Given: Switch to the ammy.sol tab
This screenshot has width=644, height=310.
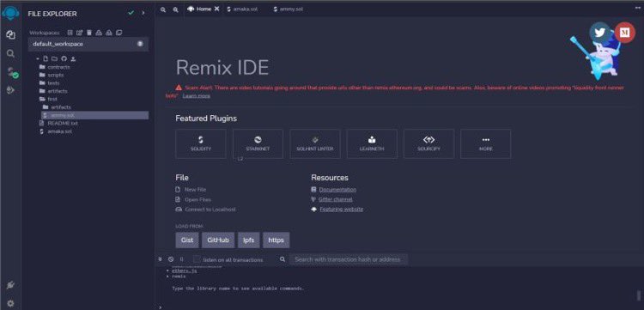Looking at the screenshot, I should (288, 9).
